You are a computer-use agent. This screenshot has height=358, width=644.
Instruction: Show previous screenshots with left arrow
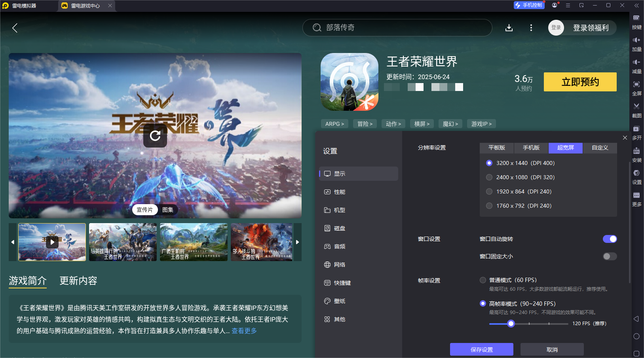[13, 242]
